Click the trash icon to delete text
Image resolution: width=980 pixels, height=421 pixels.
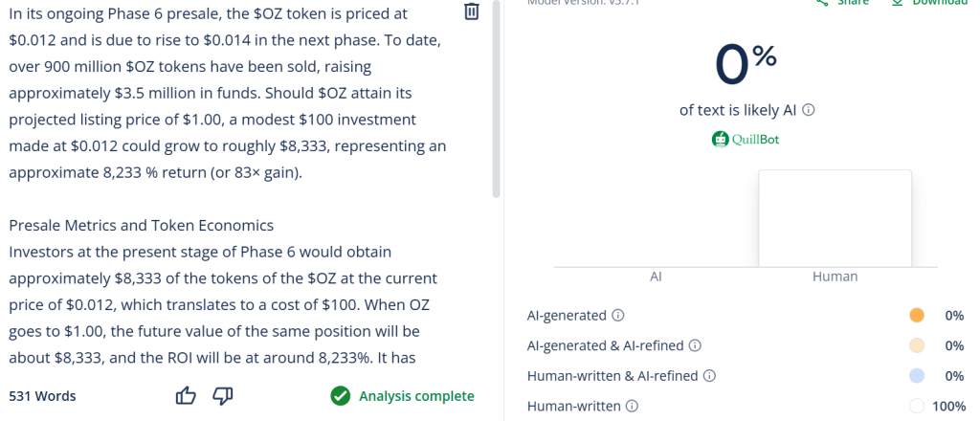(x=471, y=11)
